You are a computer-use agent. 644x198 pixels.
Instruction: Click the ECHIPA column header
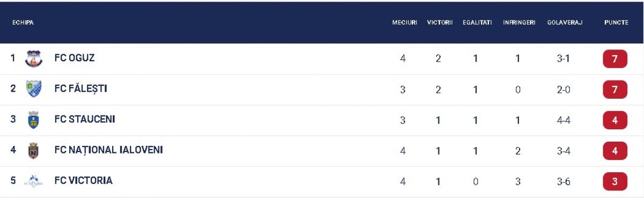pos(23,23)
